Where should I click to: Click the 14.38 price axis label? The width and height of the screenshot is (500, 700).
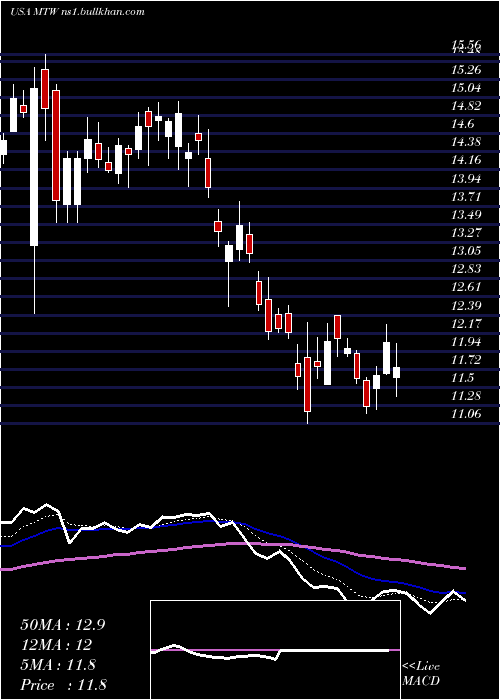[466, 142]
